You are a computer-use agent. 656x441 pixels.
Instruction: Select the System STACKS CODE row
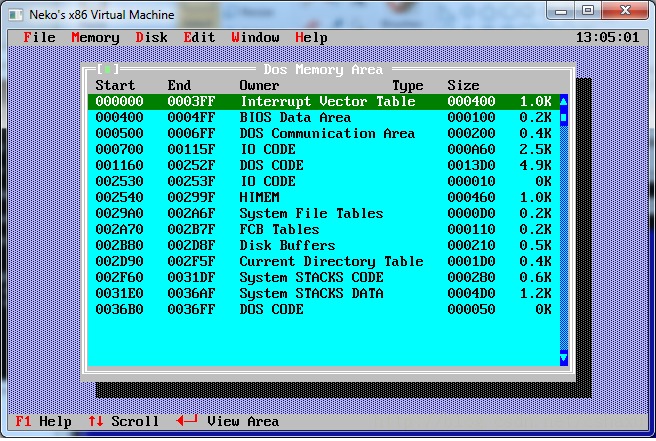click(x=323, y=277)
